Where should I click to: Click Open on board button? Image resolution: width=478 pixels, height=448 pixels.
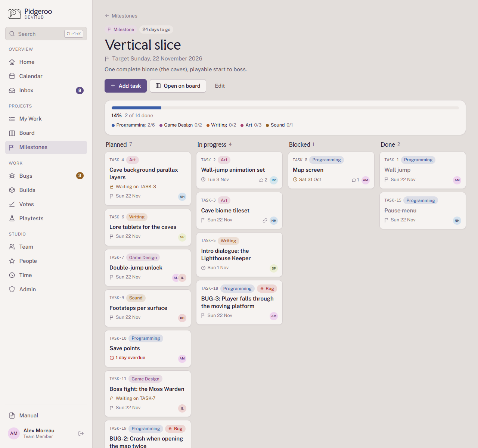(x=178, y=86)
